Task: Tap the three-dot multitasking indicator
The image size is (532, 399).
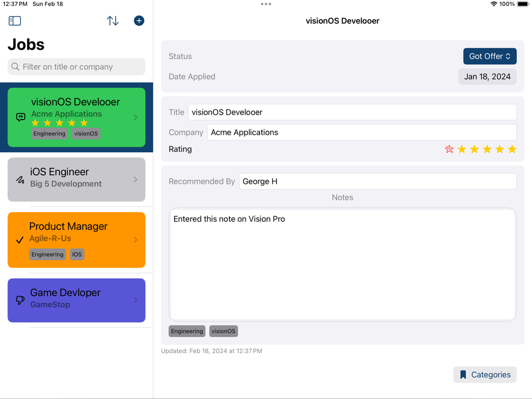Action: [x=266, y=4]
